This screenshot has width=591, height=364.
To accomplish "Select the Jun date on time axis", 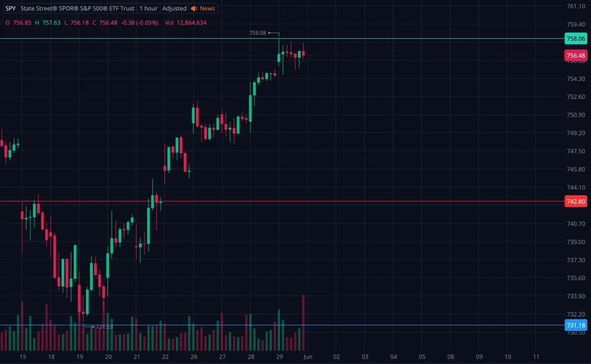I will [307, 357].
